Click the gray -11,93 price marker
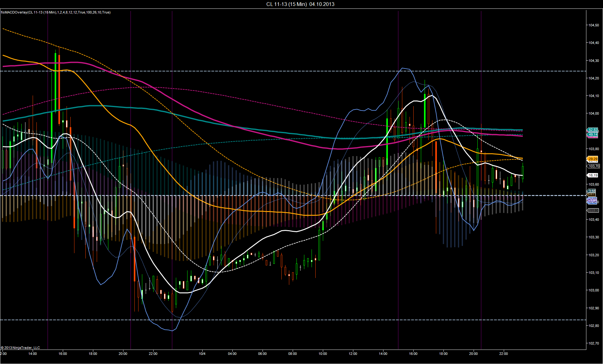Viewport: 603px width, 364px height. pos(593,210)
